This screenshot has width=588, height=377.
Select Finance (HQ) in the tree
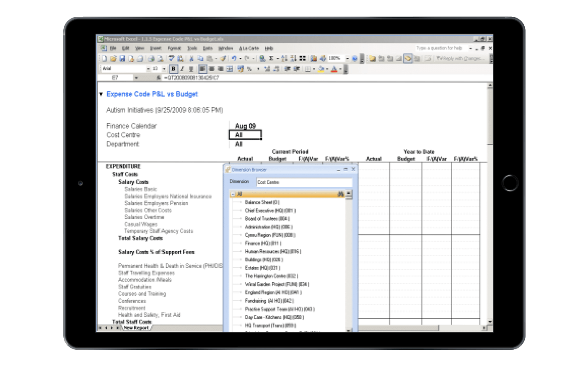coord(263,243)
